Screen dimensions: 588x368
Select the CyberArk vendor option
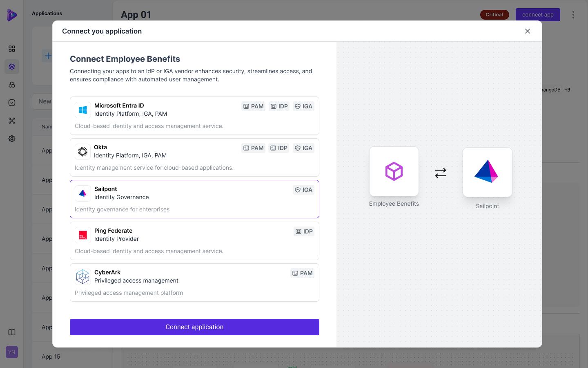point(194,283)
